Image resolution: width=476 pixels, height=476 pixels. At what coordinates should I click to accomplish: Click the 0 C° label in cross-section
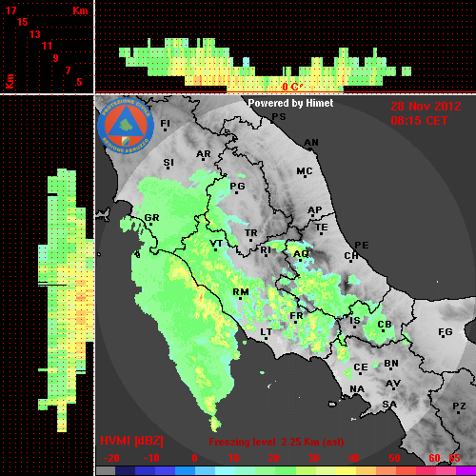pyautogui.click(x=292, y=87)
